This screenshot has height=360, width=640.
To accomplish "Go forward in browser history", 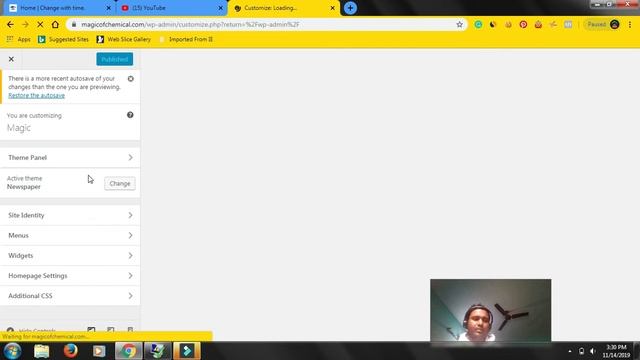I will click(25, 24).
